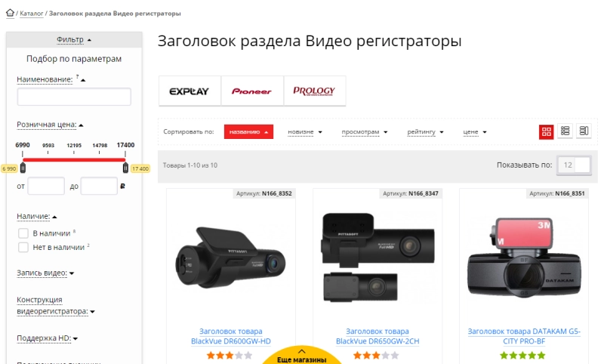Screen dimensions: 604x364
Task: Check the 'Нет в наличии' checkbox
Action: point(23,247)
